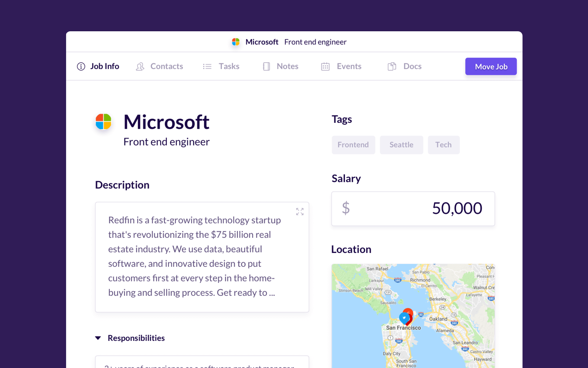
Task: Click the Sausalito label on the map
Action: click(388, 303)
